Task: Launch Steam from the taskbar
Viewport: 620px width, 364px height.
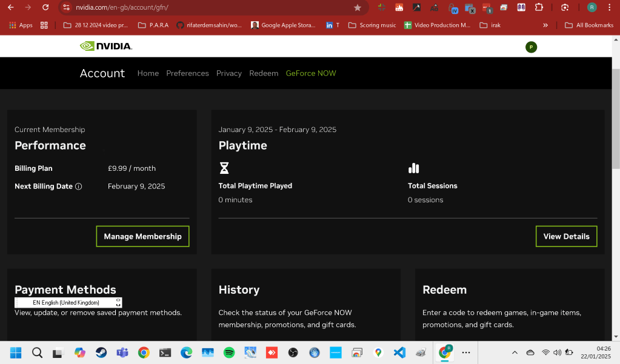Action: point(101,352)
